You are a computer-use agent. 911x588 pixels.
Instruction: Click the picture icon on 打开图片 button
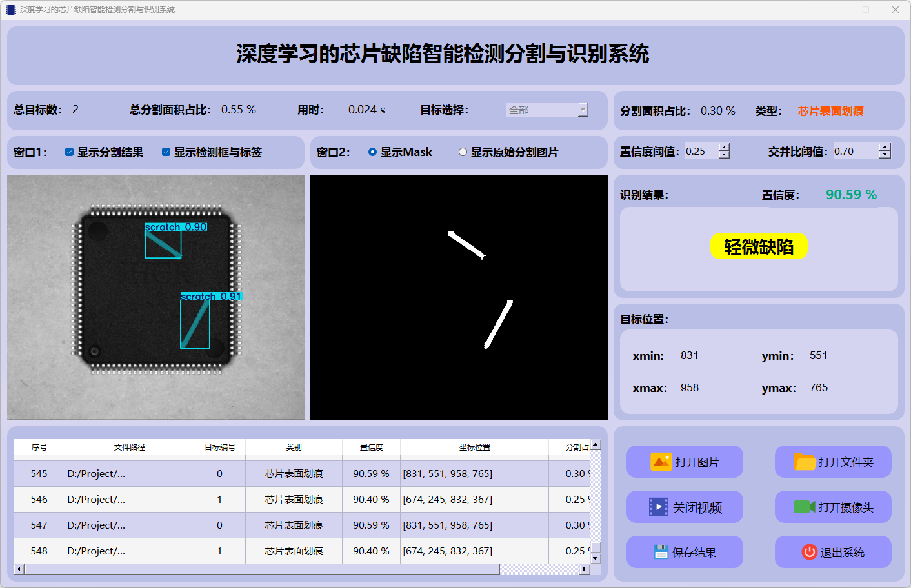point(661,462)
